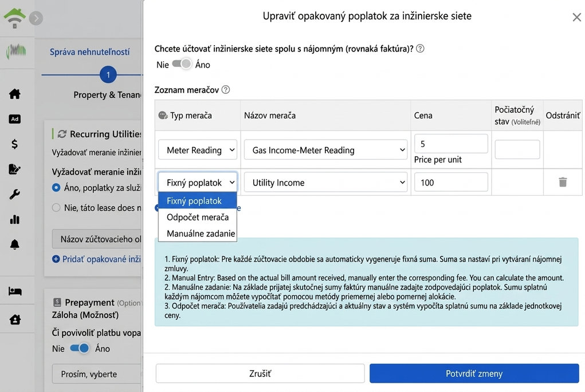Click the empty Počiatočný stav field
Viewport: 585px width, 392px height.
click(517, 149)
